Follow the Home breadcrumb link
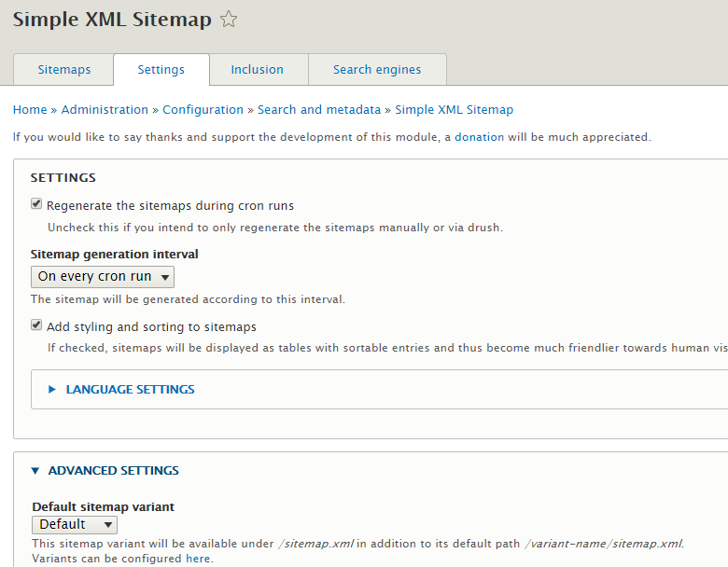Screen dimensions: 728x567 tap(30, 109)
